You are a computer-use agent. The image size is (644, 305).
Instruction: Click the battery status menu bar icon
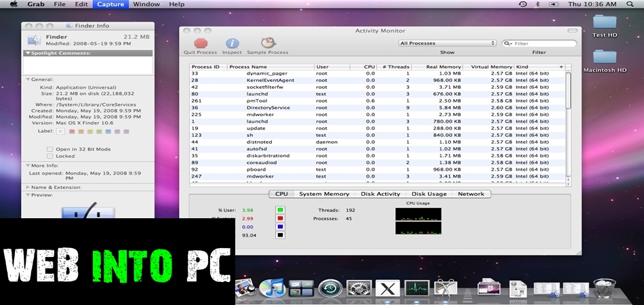point(554,4)
